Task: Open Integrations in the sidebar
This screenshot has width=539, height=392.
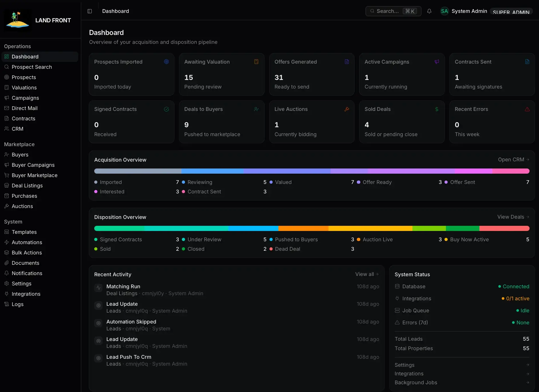Action: click(x=40, y=294)
